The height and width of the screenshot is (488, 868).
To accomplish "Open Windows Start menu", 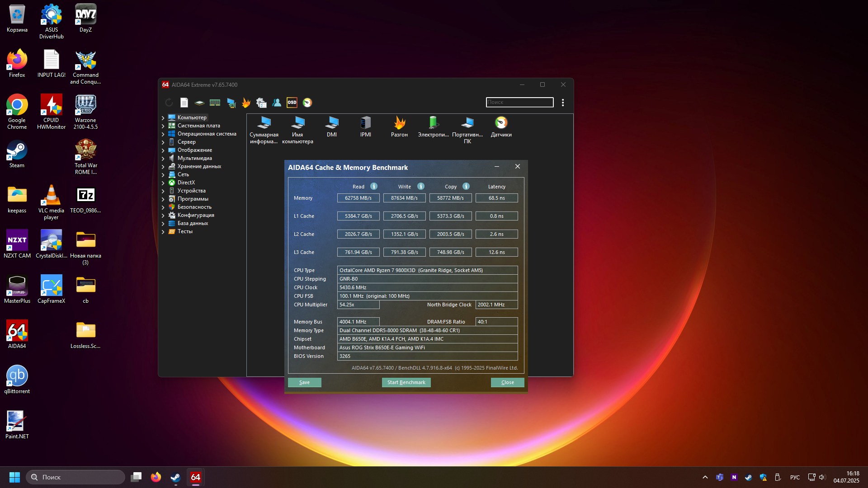I will point(14,477).
